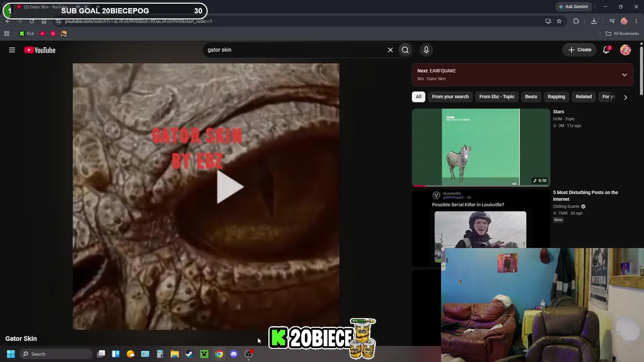Viewport: 644px width, 362px height.
Task: Open Task View on the taskbar
Action: 101,354
